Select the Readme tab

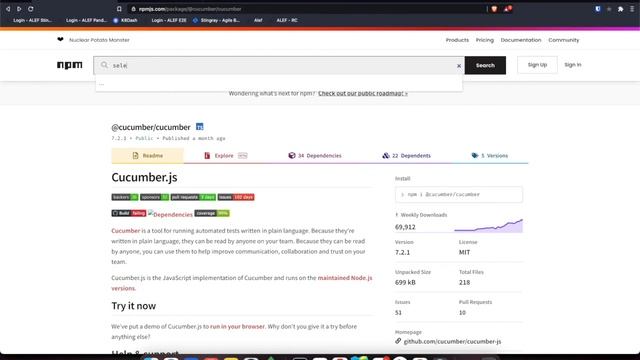[x=147, y=156]
